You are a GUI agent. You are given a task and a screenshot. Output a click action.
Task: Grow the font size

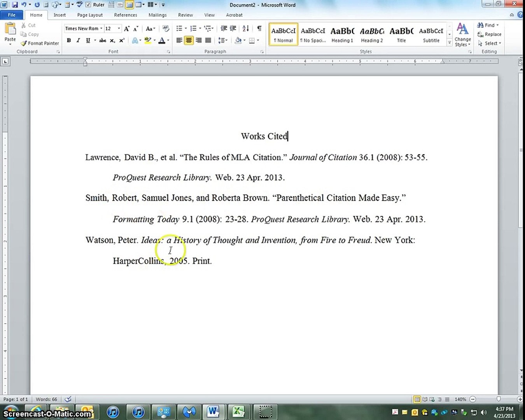[x=126, y=28]
